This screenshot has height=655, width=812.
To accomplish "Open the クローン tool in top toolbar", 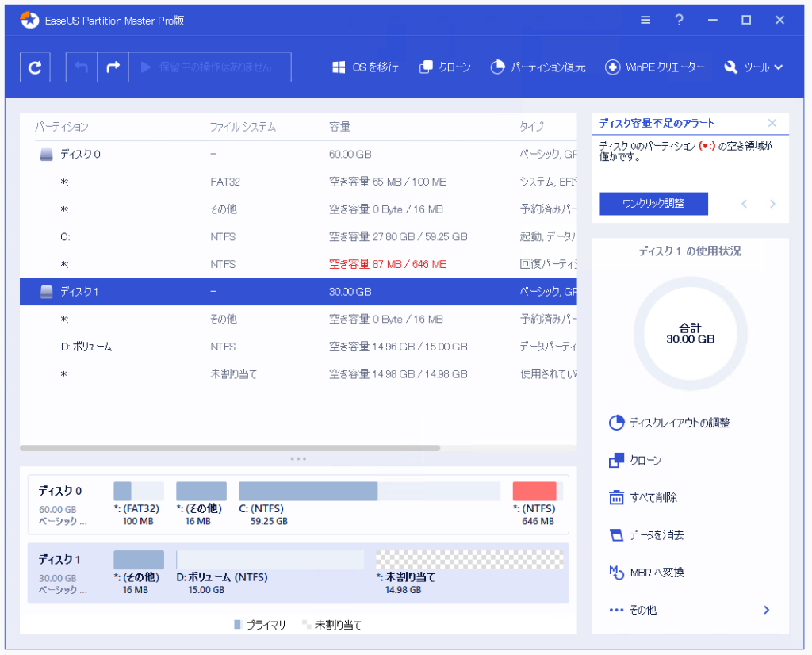I will 445,67.
